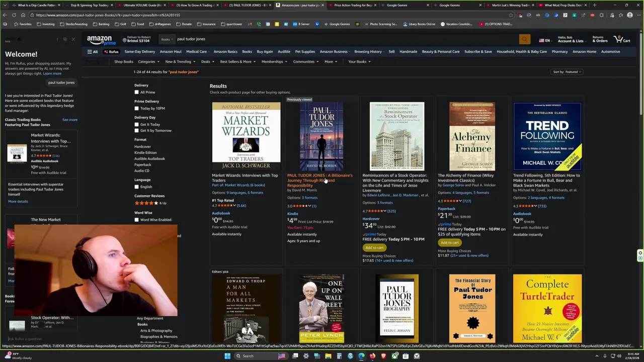This screenshot has width=644, height=362.
Task: Open Brave browser from taskbar
Action: click(383, 356)
